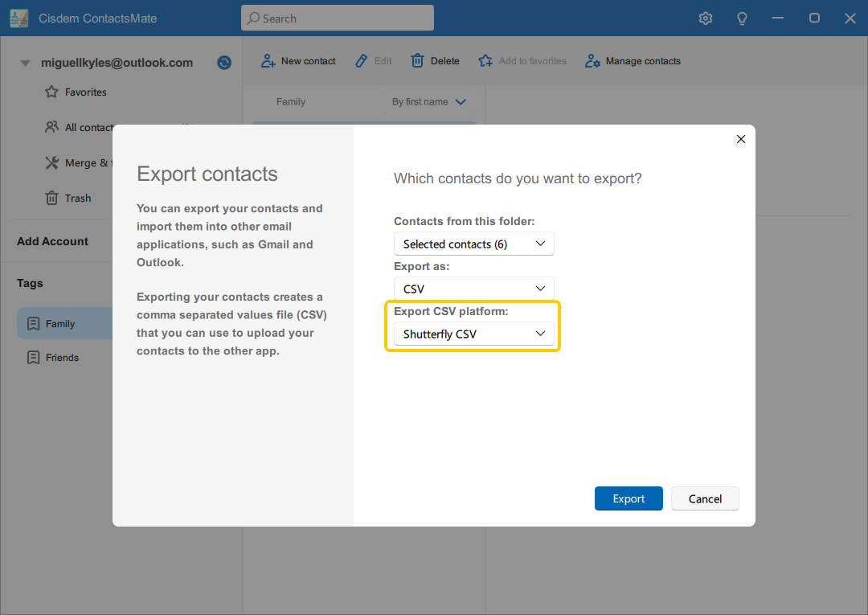Viewport: 868px width, 615px height.
Task: Click the Favorites star icon in sidebar
Action: tap(51, 92)
